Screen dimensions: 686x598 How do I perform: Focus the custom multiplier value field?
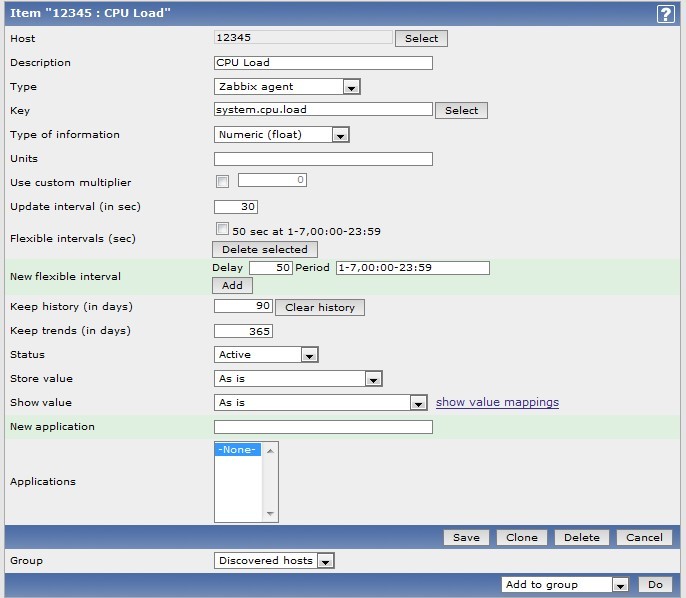pos(272,180)
